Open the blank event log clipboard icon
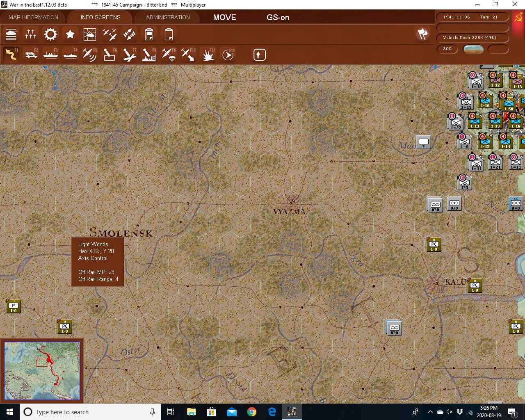 tap(169, 34)
